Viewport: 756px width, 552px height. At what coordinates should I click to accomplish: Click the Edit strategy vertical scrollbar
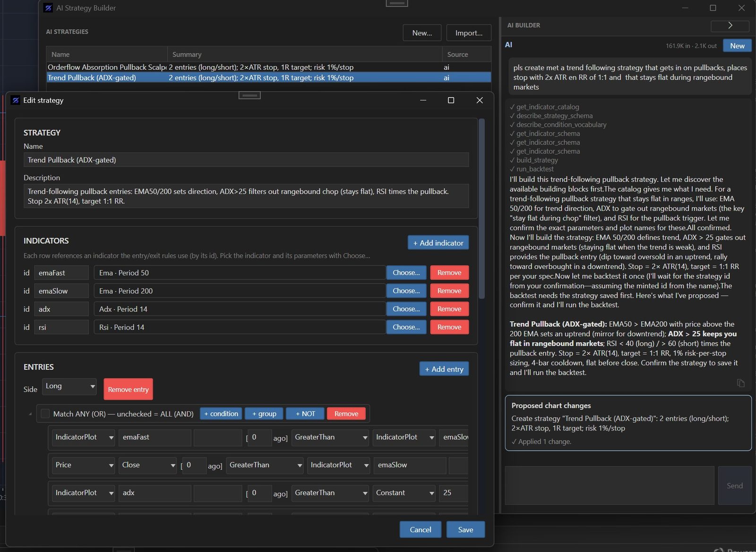481,208
